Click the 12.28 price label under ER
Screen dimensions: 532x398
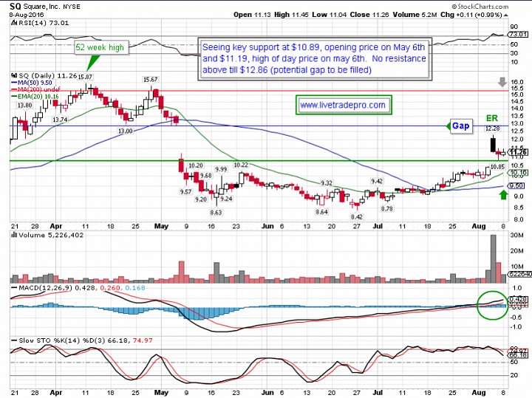(x=492, y=128)
